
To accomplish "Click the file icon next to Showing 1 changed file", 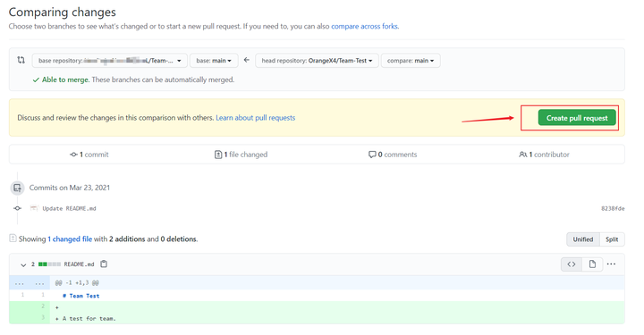I will 13,239.
